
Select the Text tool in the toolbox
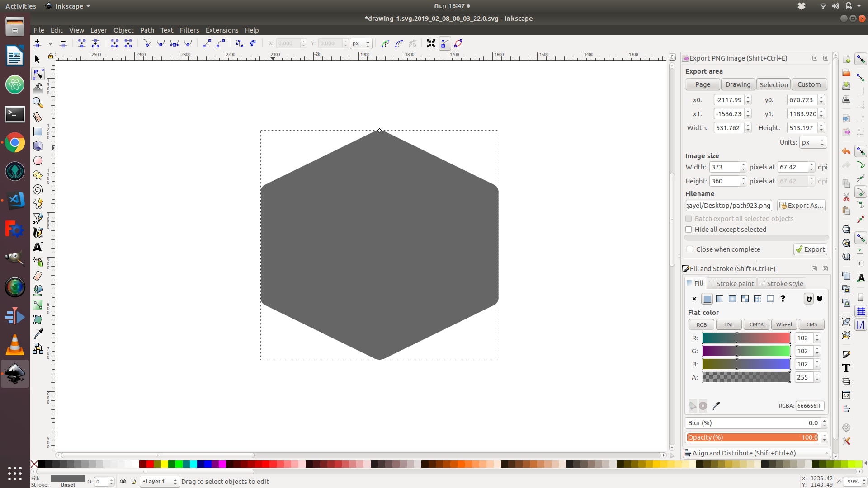click(x=38, y=247)
